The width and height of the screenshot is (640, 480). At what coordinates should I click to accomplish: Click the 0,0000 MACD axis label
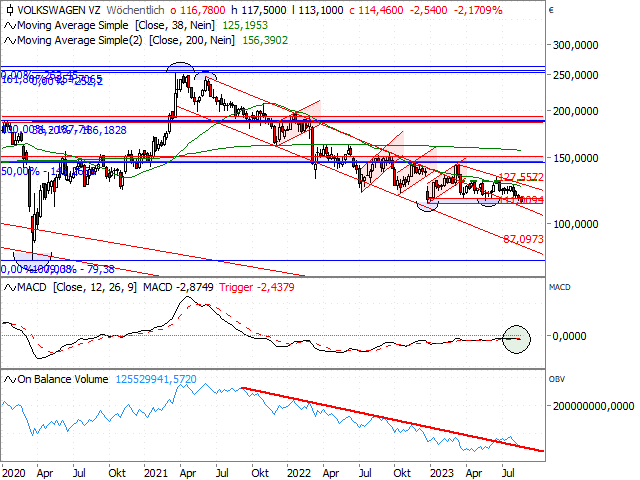pyautogui.click(x=569, y=336)
